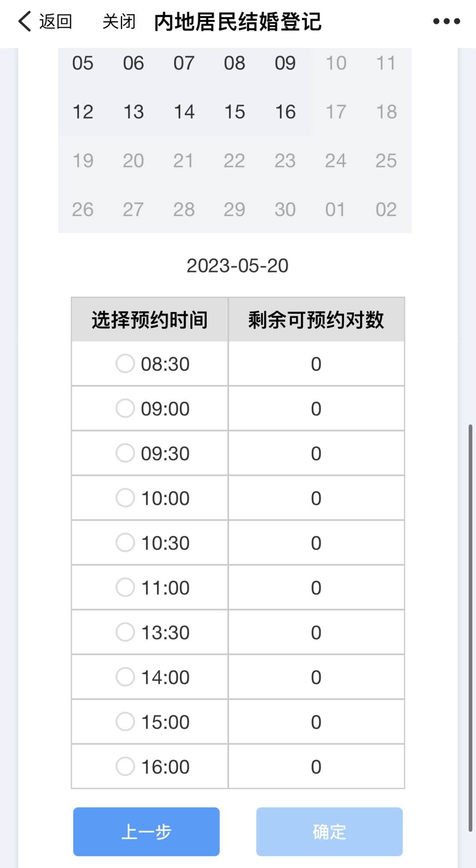
Task: Select the 08:30 time slot radio button
Action: (125, 364)
